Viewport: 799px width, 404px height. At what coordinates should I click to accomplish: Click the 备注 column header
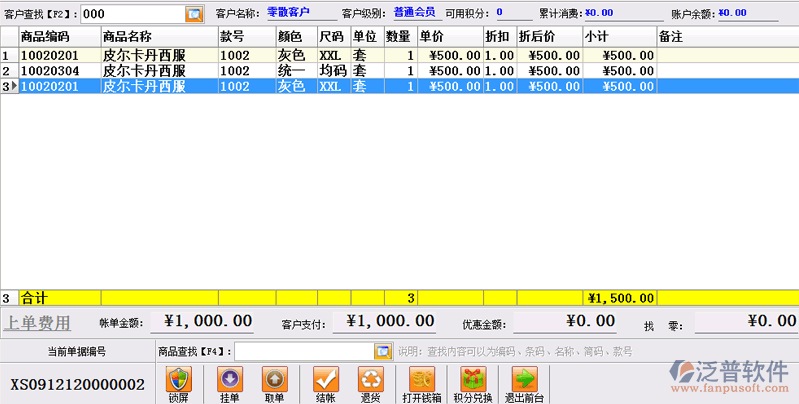(x=726, y=36)
